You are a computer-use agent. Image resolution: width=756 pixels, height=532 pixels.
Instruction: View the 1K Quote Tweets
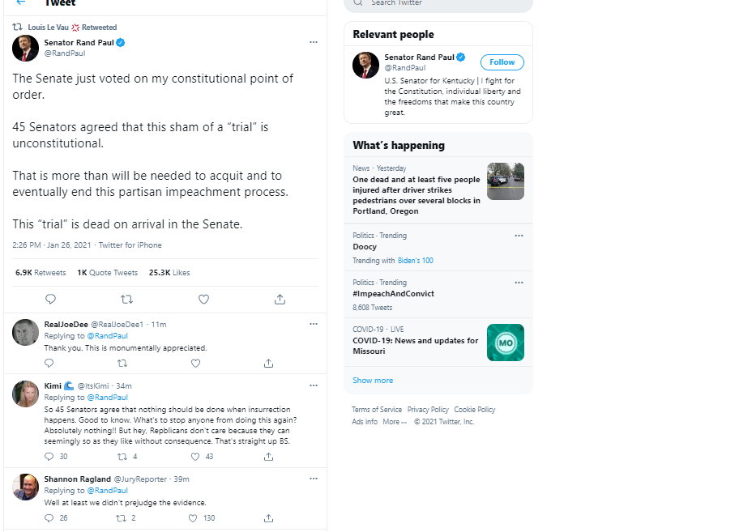coord(108,273)
